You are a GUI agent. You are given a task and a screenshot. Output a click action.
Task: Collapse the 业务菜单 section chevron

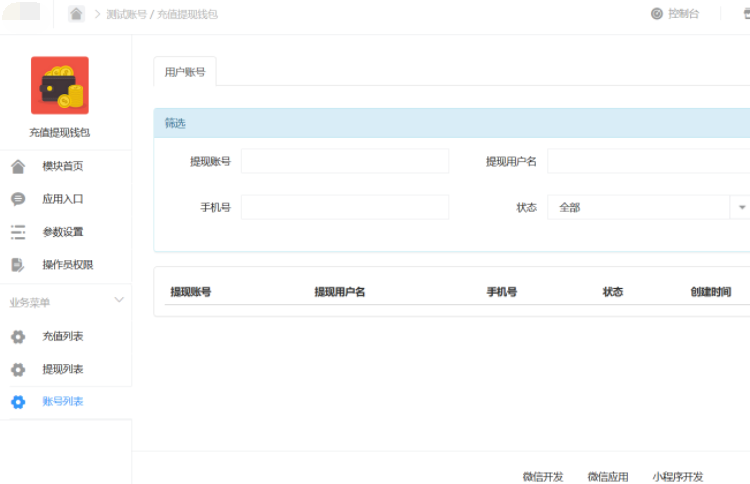click(x=119, y=300)
